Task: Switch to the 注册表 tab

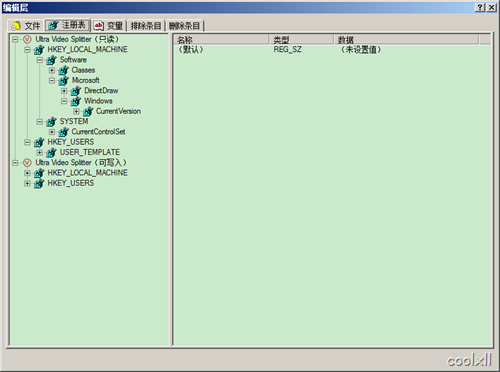Action: [x=68, y=25]
